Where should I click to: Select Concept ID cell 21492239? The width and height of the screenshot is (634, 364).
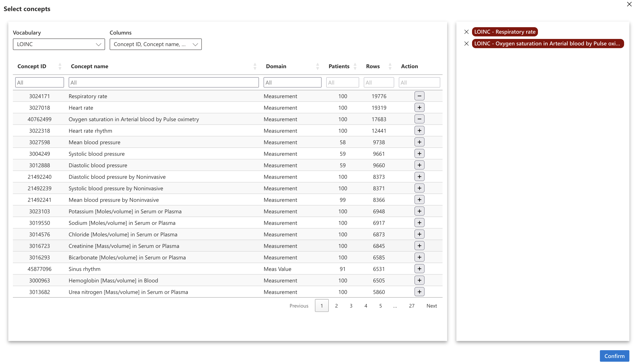(x=39, y=188)
